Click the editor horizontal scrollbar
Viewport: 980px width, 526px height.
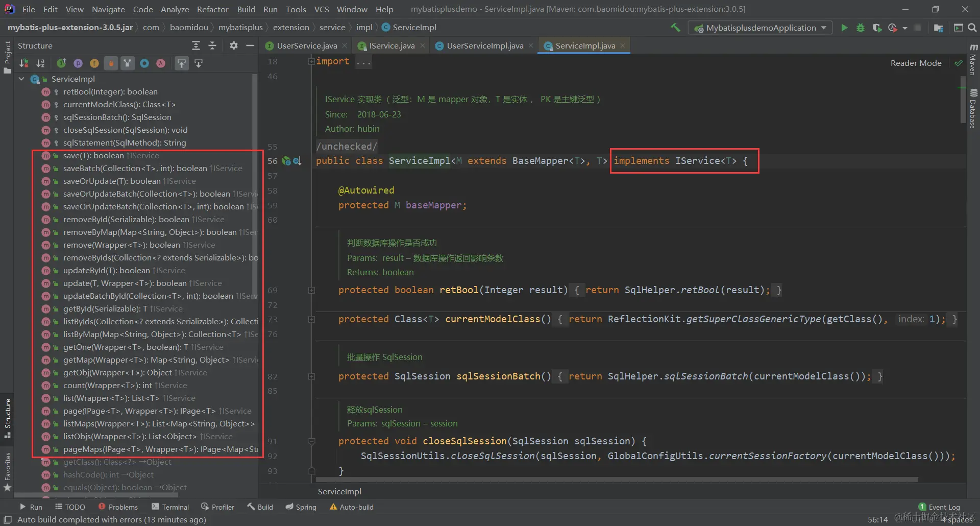click(617, 480)
